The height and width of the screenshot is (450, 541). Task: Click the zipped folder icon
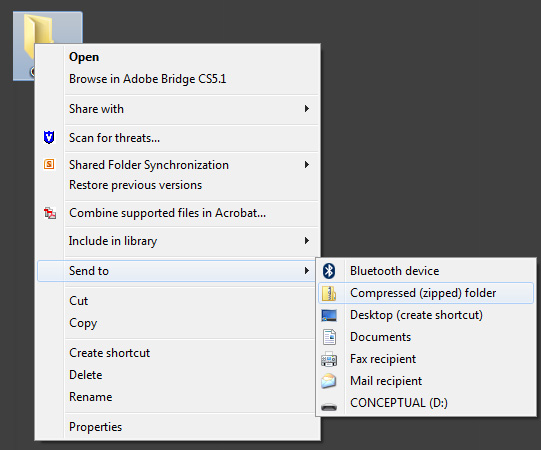pyautogui.click(x=329, y=293)
